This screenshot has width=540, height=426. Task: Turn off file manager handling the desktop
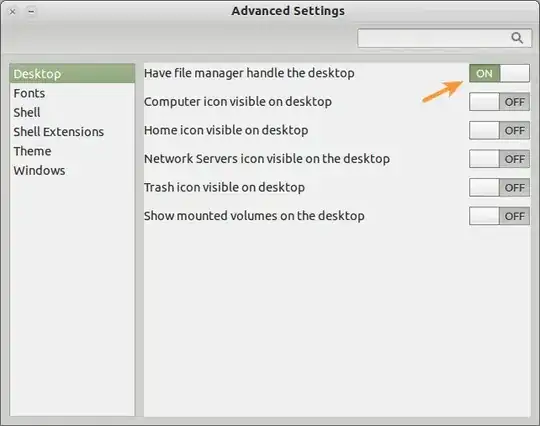[499, 73]
